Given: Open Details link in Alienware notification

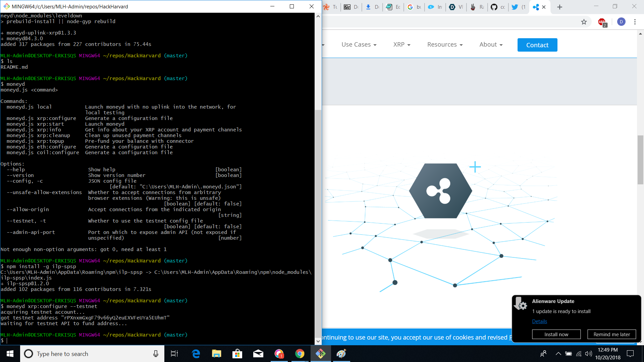Looking at the screenshot, I should pyautogui.click(x=539, y=321).
